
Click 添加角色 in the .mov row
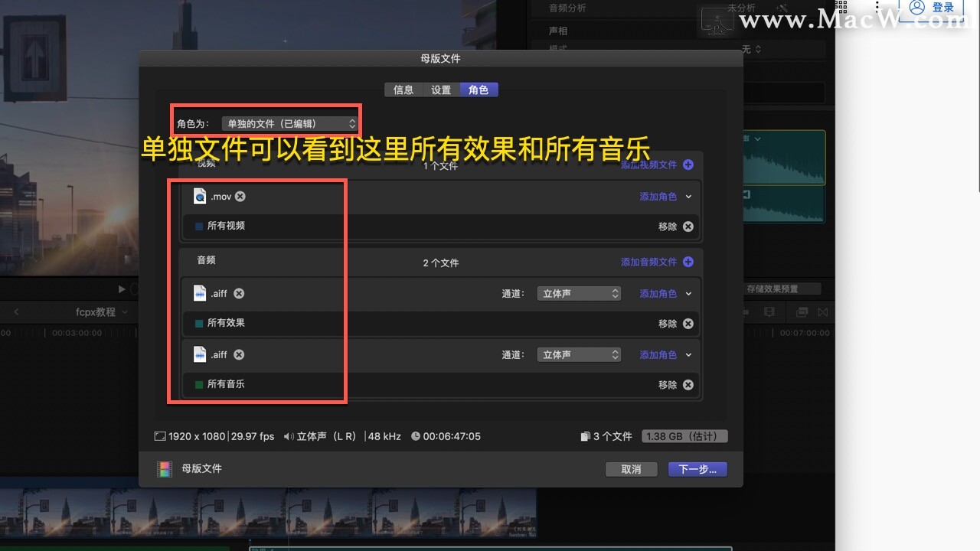(658, 197)
